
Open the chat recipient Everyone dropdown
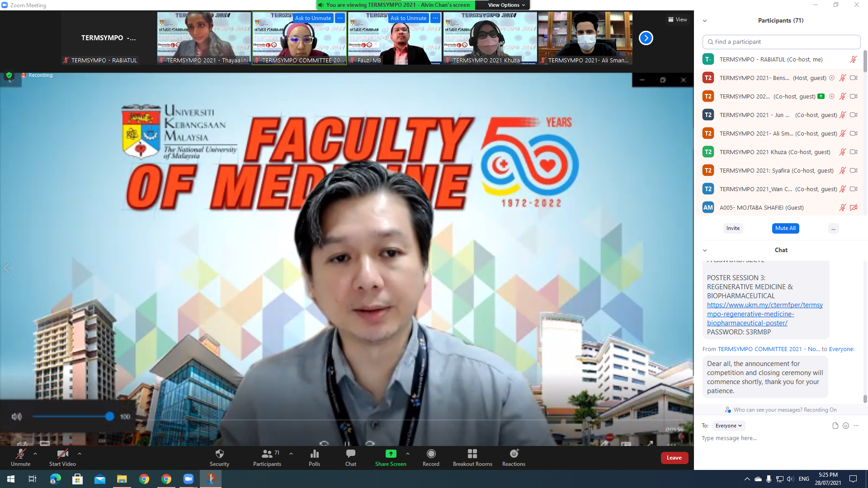(x=728, y=426)
